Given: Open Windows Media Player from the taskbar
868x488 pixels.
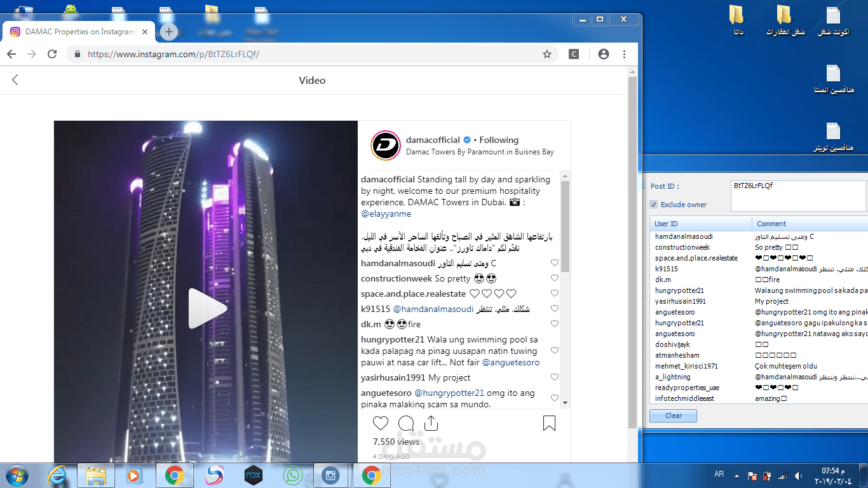Looking at the screenshot, I should click(x=133, y=475).
